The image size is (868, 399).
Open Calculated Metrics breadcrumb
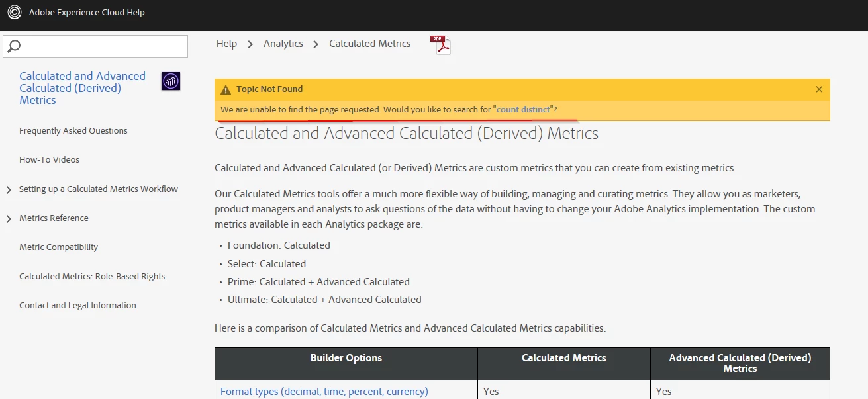point(369,44)
